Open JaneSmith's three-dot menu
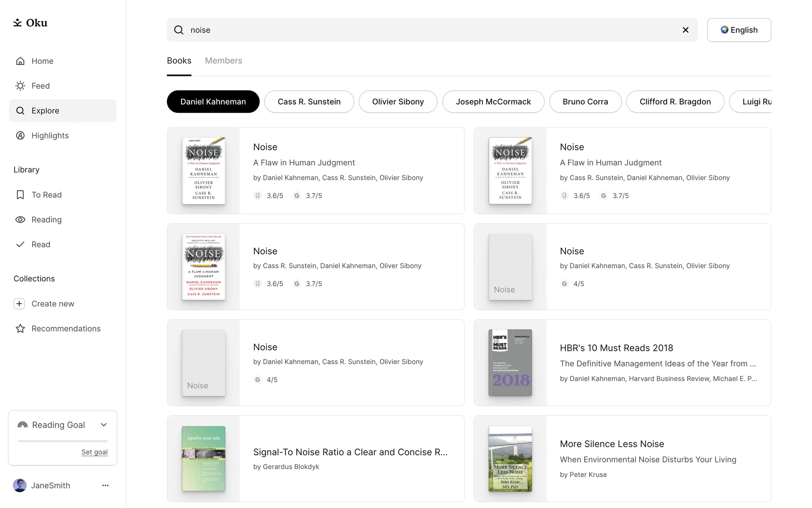 coord(105,486)
